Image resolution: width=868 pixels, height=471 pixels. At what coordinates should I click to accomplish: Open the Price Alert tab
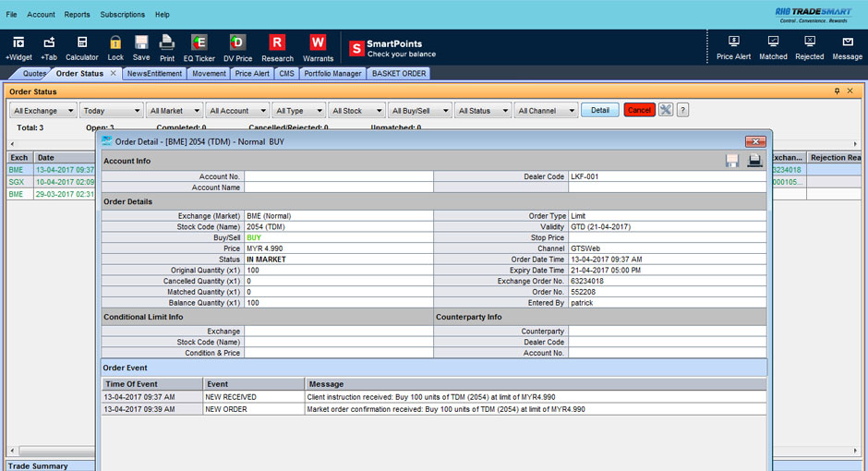(x=252, y=73)
